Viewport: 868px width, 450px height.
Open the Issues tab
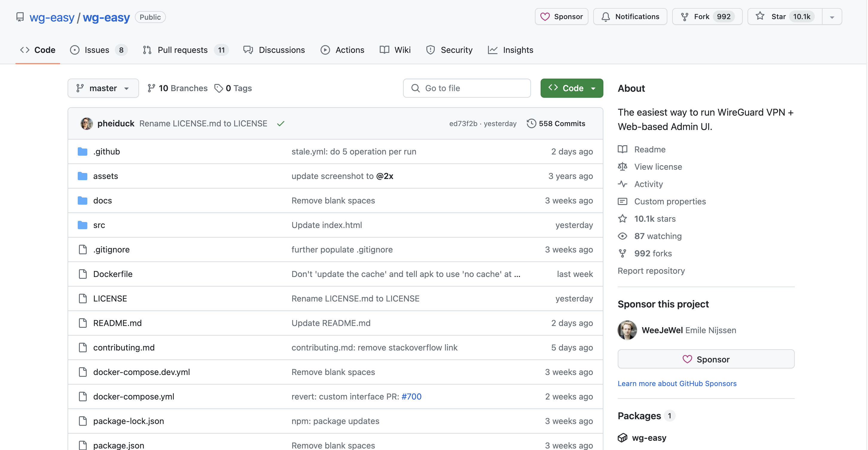(98, 50)
